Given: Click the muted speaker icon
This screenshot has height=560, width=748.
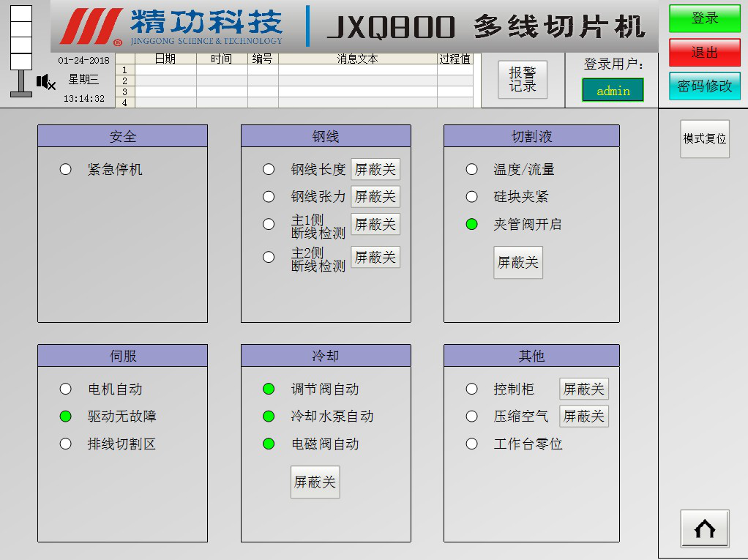Looking at the screenshot, I should point(46,83).
